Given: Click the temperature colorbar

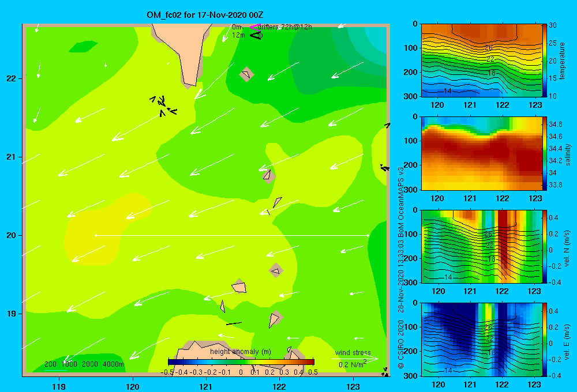Looking at the screenshot, I should coord(545,61).
